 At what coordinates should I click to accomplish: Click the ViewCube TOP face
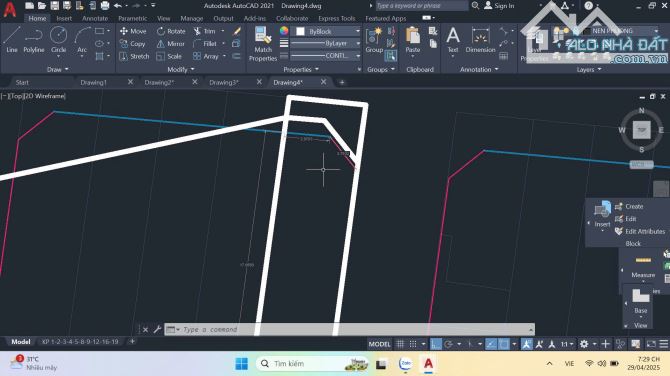(x=641, y=130)
